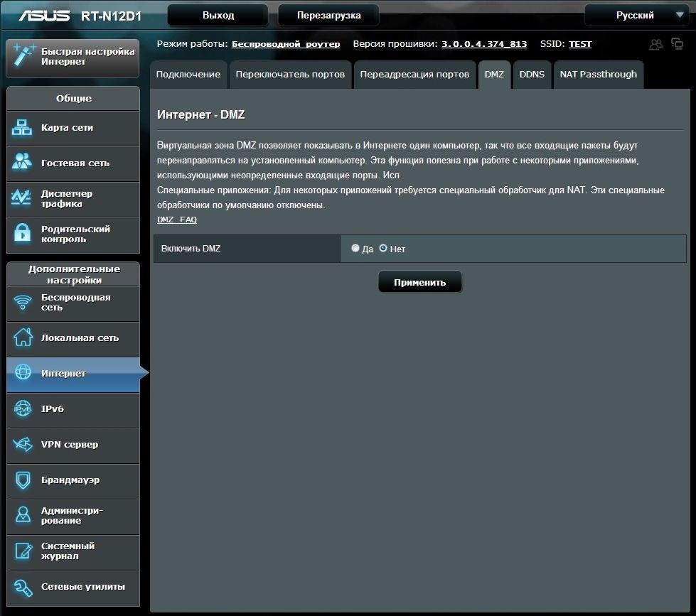Open the Network Map (Карта сети) icon
This screenshot has height=616, width=696.
pyautogui.click(x=23, y=128)
